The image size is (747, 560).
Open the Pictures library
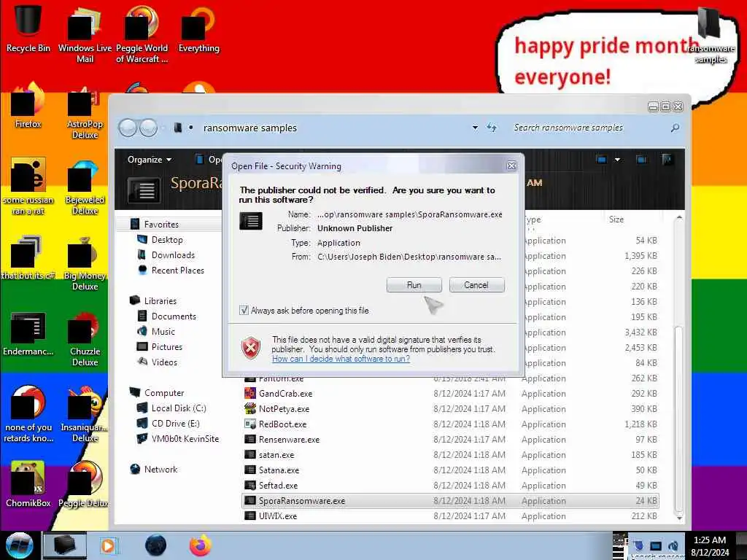pos(167,346)
